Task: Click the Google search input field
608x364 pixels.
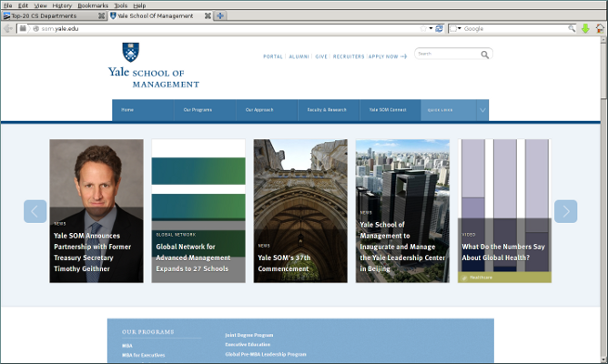Action: tap(515, 29)
